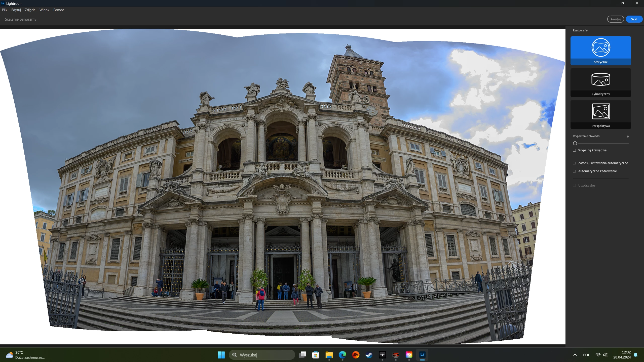Enable Automatyczne kadrowanie checkbox
Screen dimensions: 644x362
[x=575, y=171]
